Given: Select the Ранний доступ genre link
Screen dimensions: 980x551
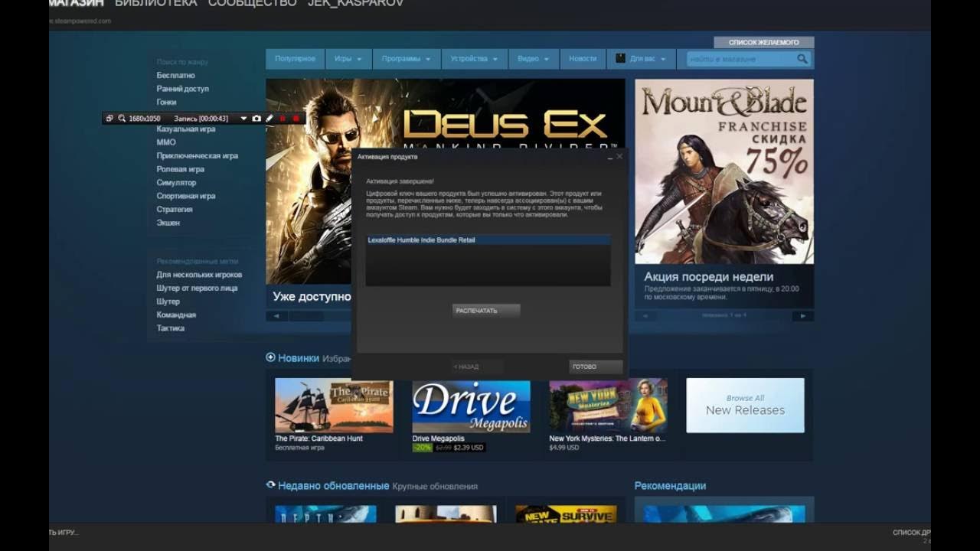Looking at the screenshot, I should point(182,89).
